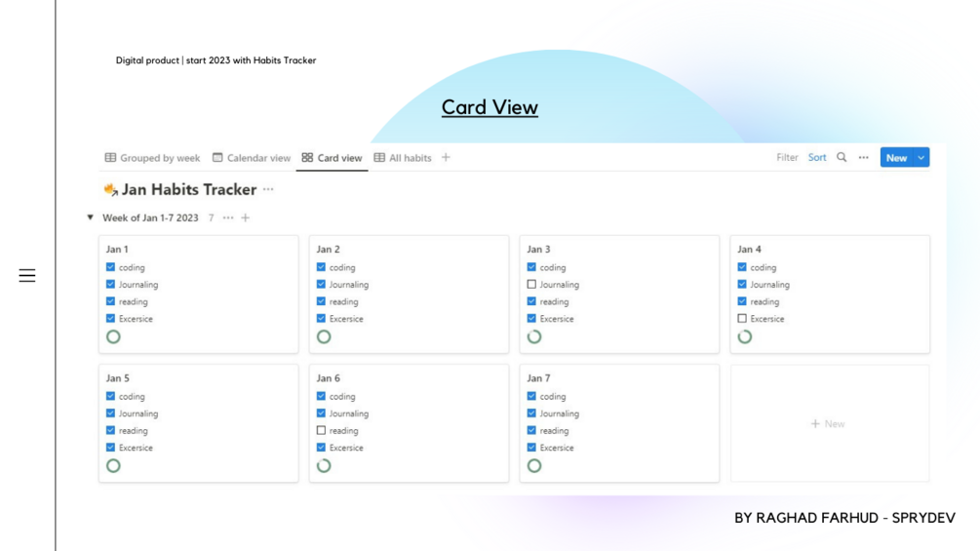The width and height of the screenshot is (980, 551).
Task: Switch to Grouped by week tab
Action: [x=152, y=157]
